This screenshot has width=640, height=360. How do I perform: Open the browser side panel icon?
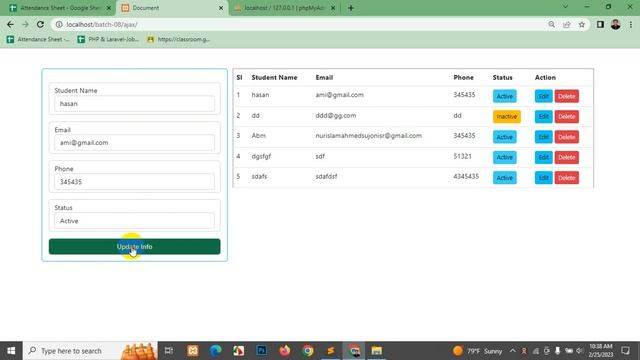(600, 24)
